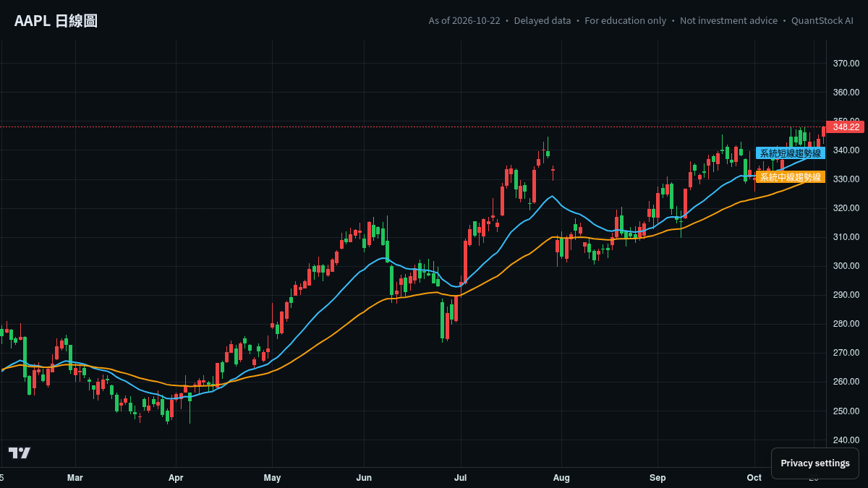Image resolution: width=868 pixels, height=488 pixels.
Task: Click the 'For education only' notice
Action: point(626,21)
